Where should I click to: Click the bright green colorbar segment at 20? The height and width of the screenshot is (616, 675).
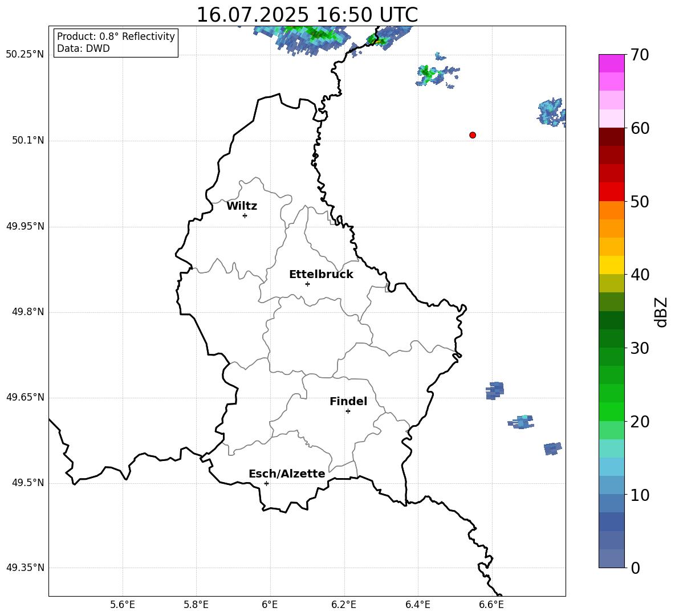click(611, 412)
